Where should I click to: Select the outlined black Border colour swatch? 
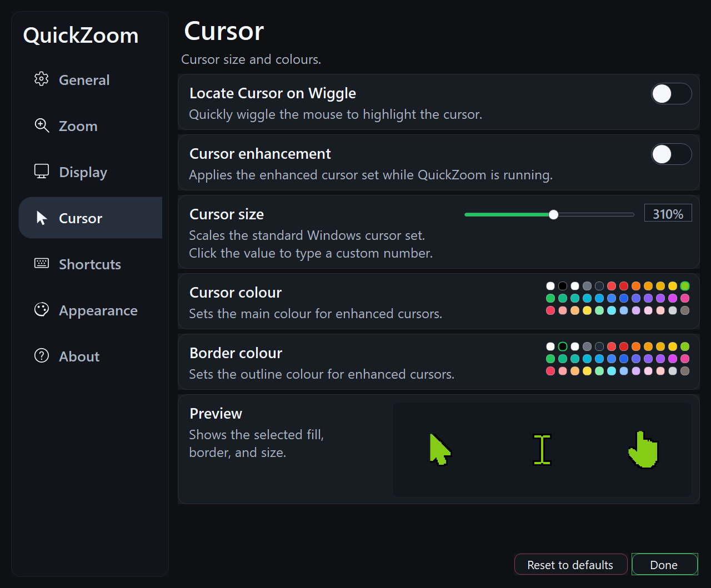(x=563, y=346)
